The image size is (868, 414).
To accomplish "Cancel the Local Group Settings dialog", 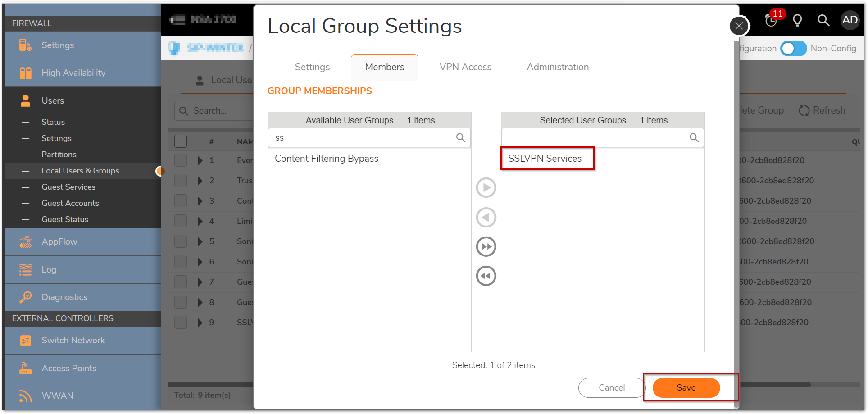I will [x=611, y=388].
